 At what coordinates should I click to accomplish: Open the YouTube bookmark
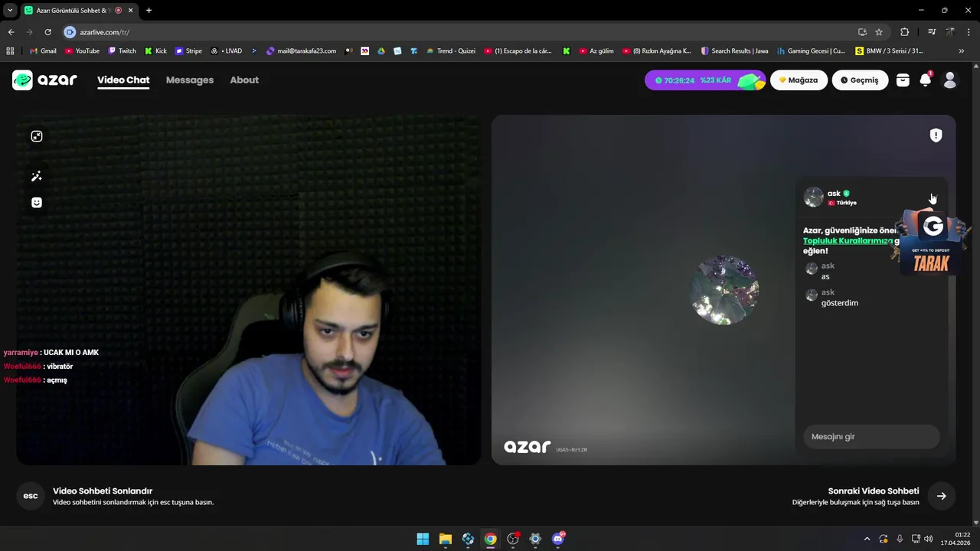tap(82, 51)
